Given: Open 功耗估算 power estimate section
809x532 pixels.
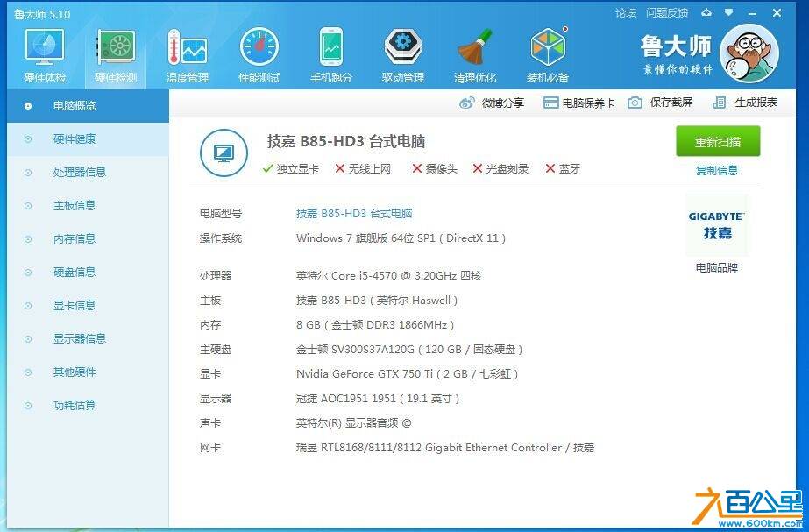Looking at the screenshot, I should click(x=74, y=405).
